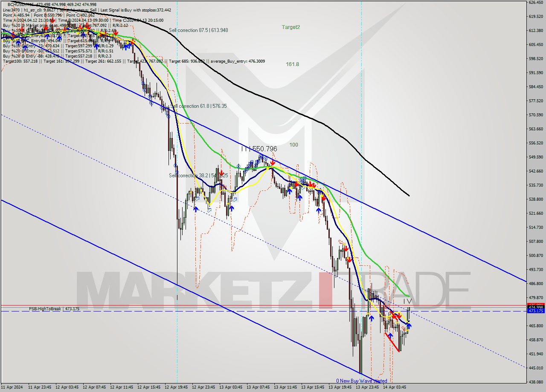The height and width of the screenshot is (392, 546).
Task: Click the 'Sell correction 61.8 | 576.35' label
Action: 198,106
